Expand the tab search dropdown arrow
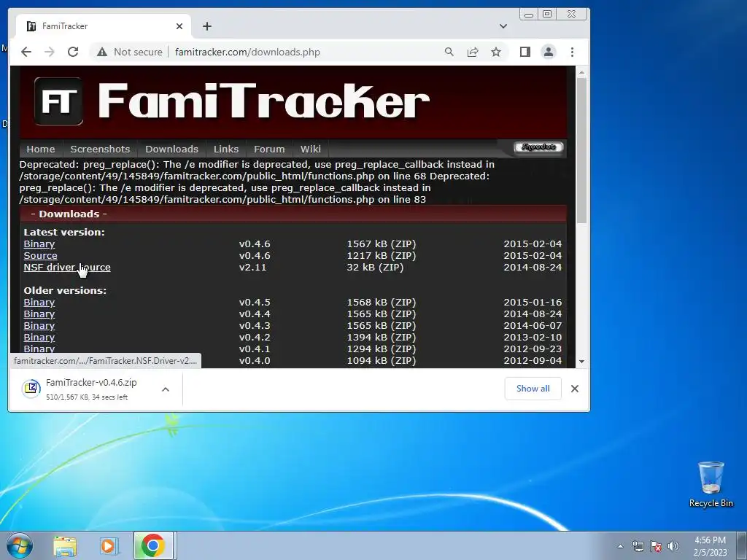The height and width of the screenshot is (560, 747). coord(503,26)
